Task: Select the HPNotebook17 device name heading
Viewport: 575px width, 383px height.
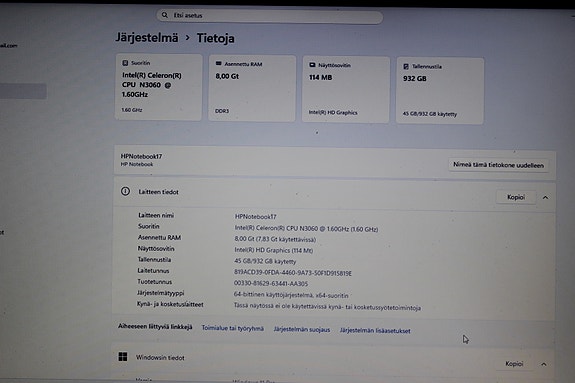Action: click(x=141, y=156)
